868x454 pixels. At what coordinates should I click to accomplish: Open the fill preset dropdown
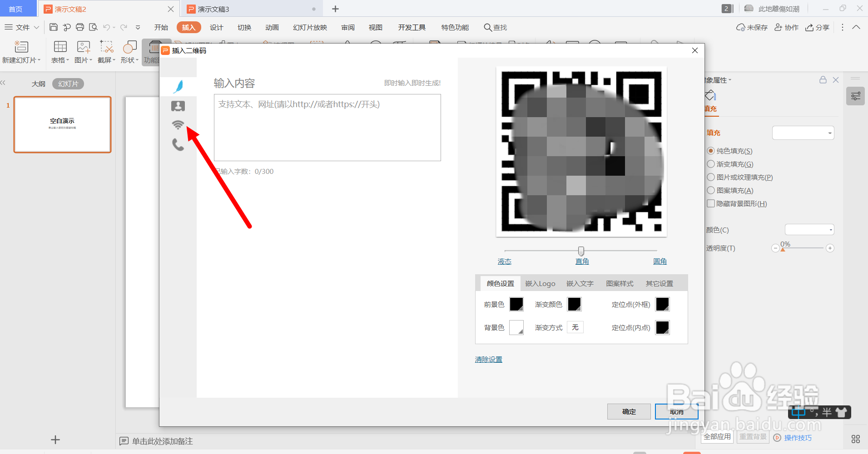pos(803,133)
